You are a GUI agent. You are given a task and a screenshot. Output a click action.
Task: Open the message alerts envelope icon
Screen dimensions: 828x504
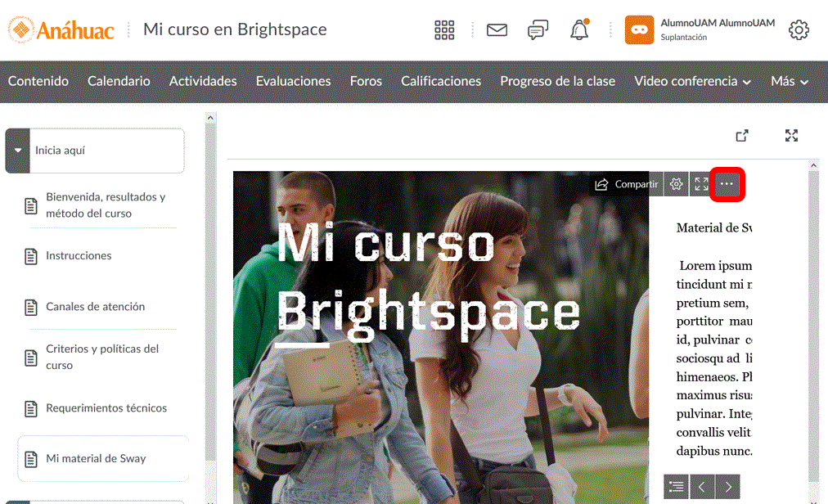pyautogui.click(x=497, y=30)
